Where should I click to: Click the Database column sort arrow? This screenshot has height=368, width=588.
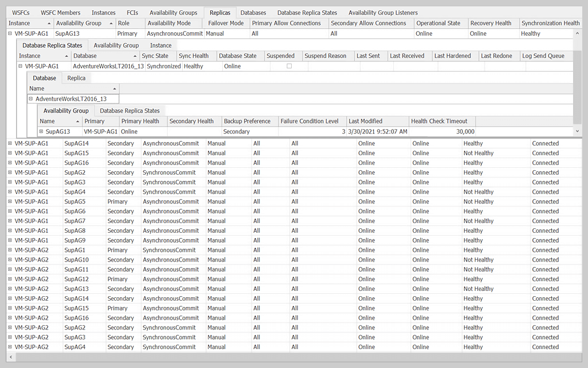[134, 56]
